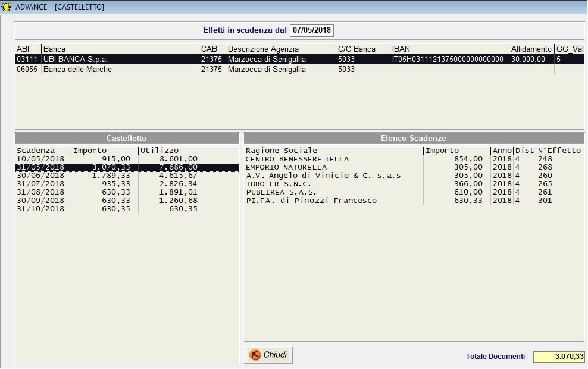The width and height of the screenshot is (588, 369).
Task: Select the 30/09/2018 scadenza row
Action: (127, 200)
